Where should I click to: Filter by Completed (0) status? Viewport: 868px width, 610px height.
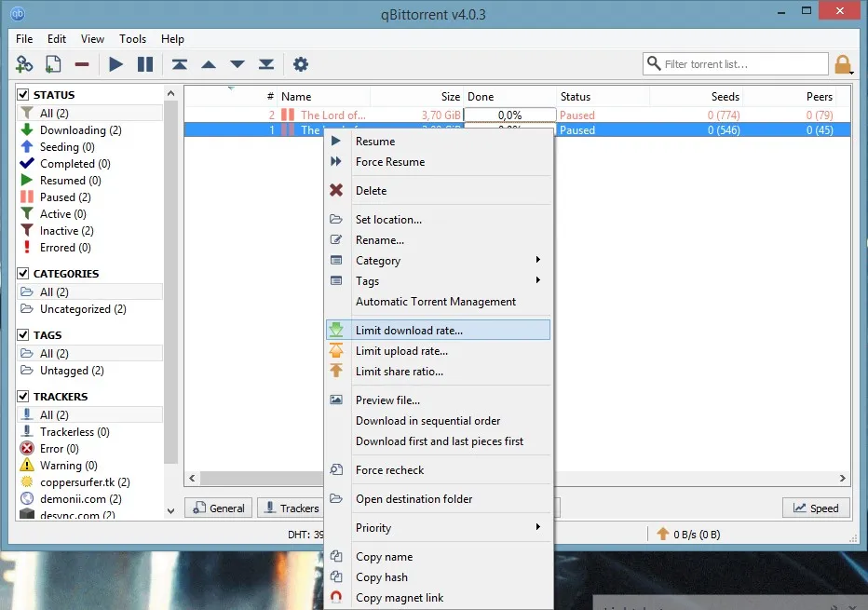[75, 164]
